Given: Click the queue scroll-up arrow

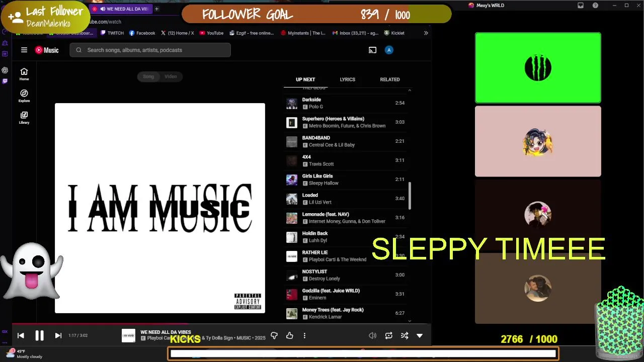Looking at the screenshot, I should click(410, 90).
